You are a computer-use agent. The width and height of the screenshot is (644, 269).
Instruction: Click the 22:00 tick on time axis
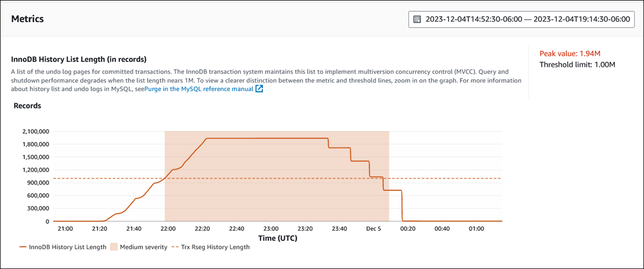[x=168, y=229]
